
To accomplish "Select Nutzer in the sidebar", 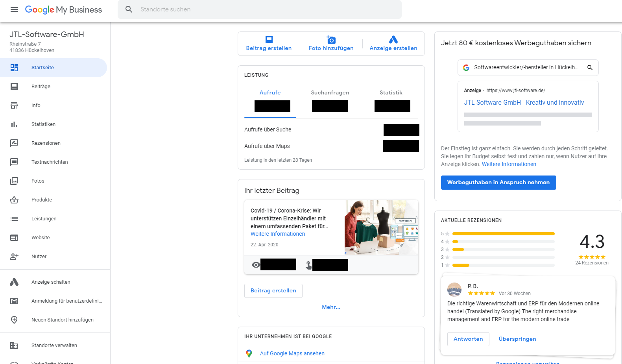I will point(39,257).
